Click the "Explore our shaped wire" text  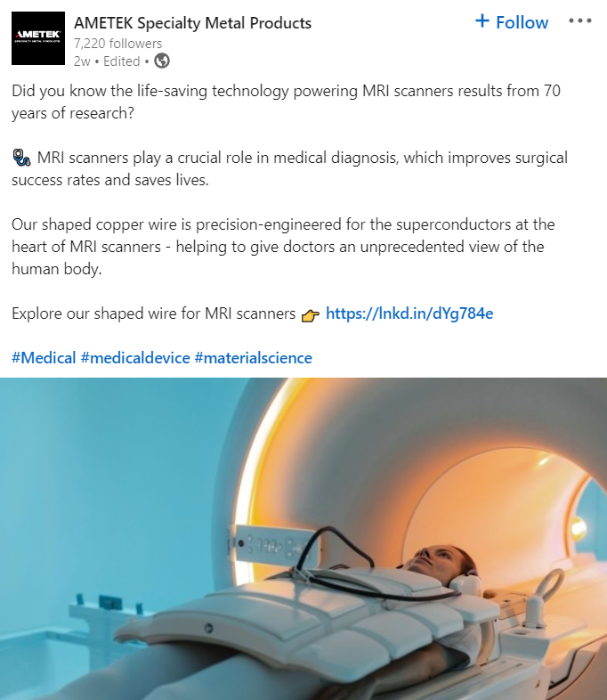pyautogui.click(x=153, y=313)
